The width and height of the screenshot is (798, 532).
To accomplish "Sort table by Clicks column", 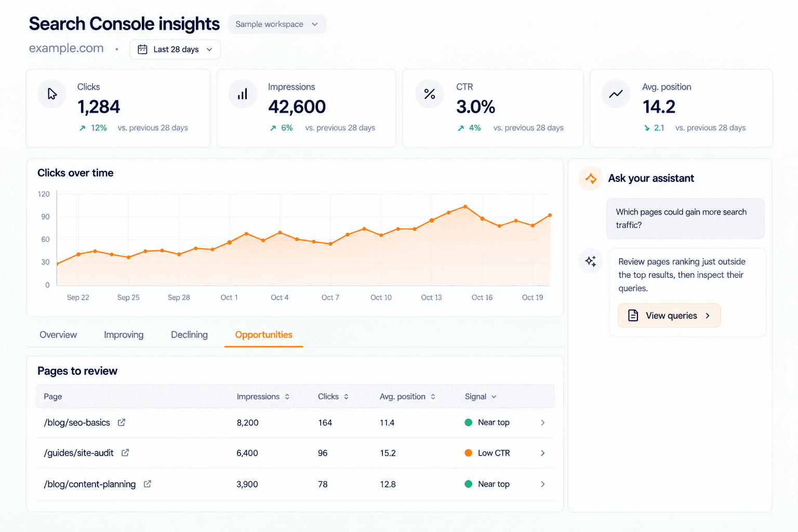I will coord(333,397).
